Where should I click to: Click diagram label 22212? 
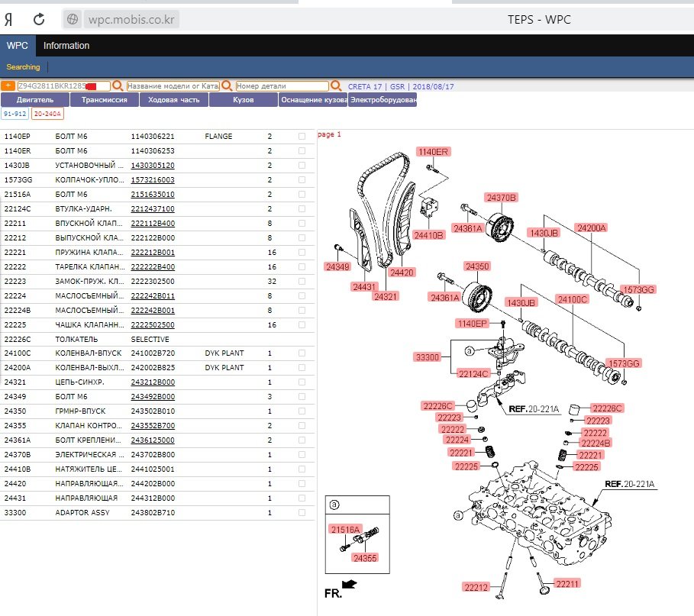click(x=476, y=587)
